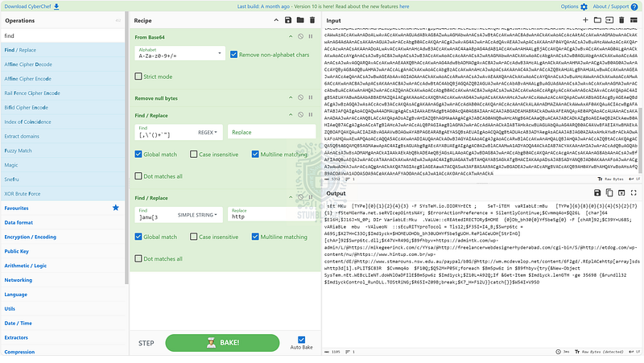Open folder as input
Image resolution: width=644 pixels, height=363 pixels.
point(597,20)
